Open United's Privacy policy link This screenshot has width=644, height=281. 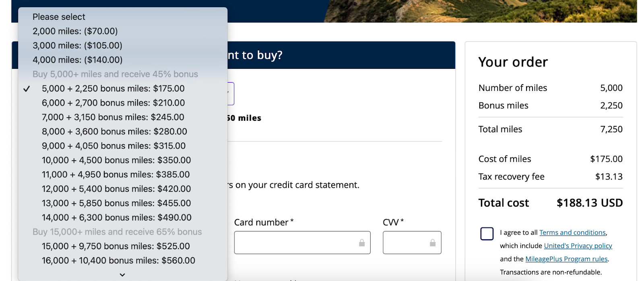click(x=578, y=246)
